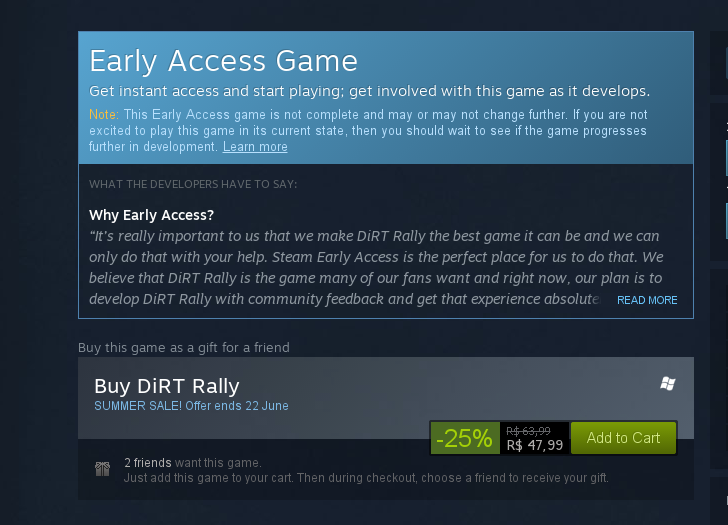Open the 2 friends link

[148, 462]
